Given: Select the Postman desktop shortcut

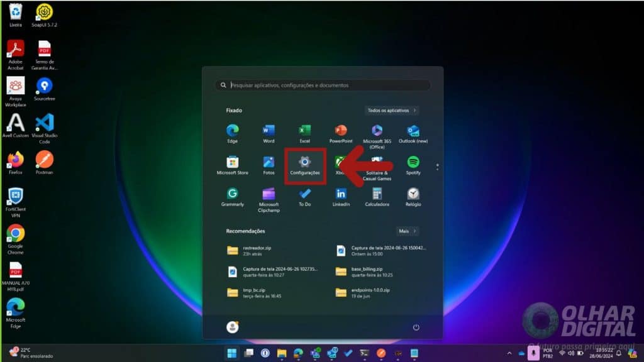Looking at the screenshot, I should (x=45, y=163).
